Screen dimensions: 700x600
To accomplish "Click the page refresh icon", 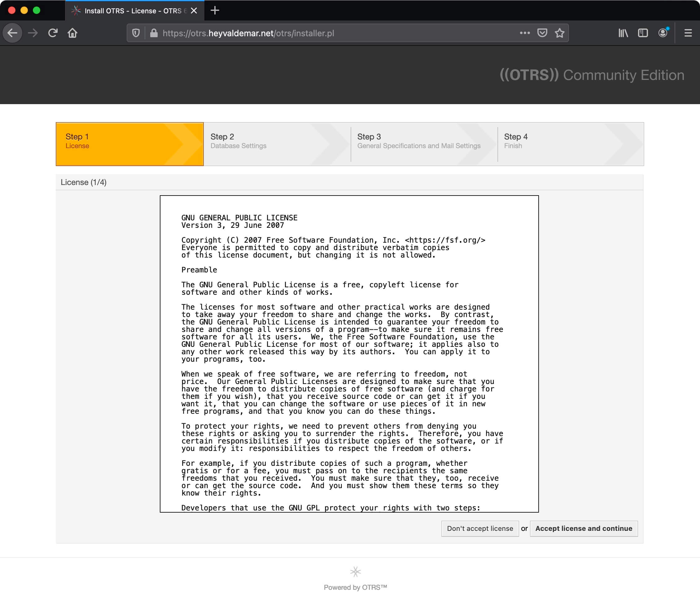I will click(x=53, y=33).
